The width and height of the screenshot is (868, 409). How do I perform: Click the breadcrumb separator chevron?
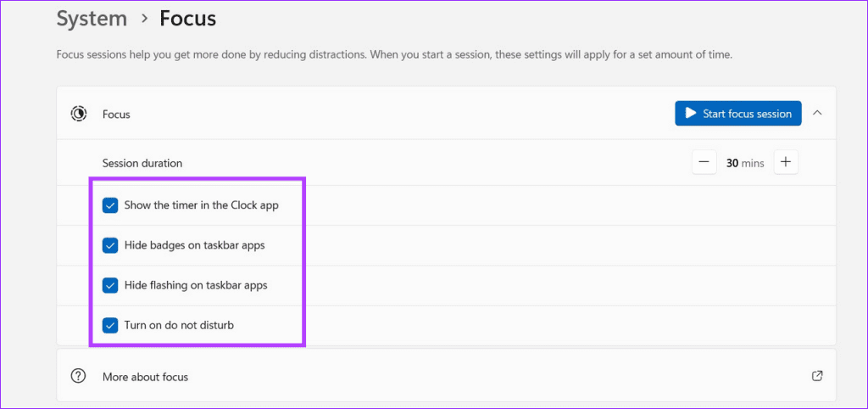144,19
